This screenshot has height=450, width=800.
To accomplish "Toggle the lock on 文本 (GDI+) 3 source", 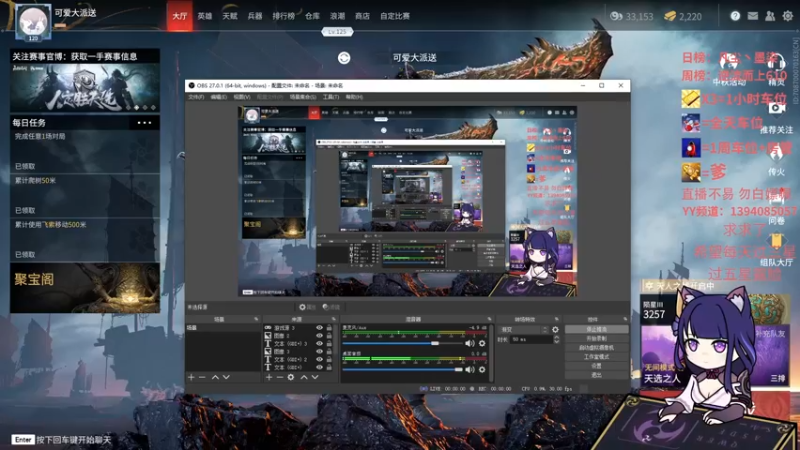I will click(x=329, y=343).
